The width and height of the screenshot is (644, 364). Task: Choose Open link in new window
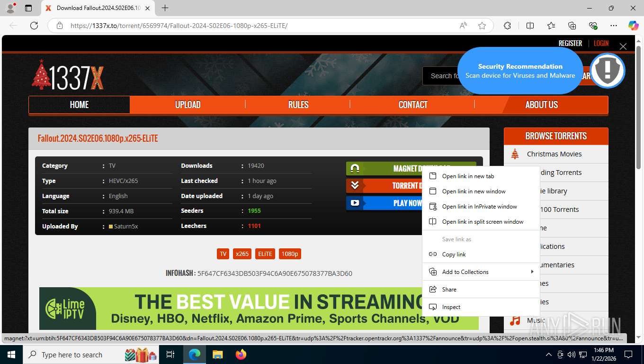[481, 191]
